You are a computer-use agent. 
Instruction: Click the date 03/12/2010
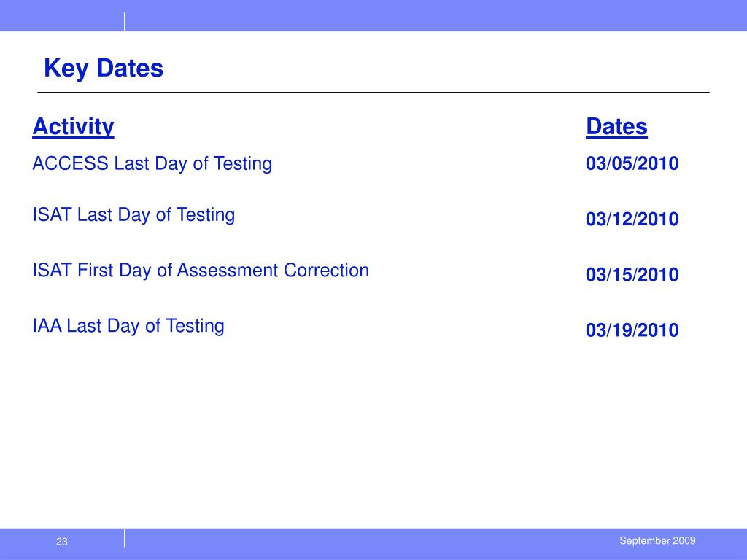(632, 219)
